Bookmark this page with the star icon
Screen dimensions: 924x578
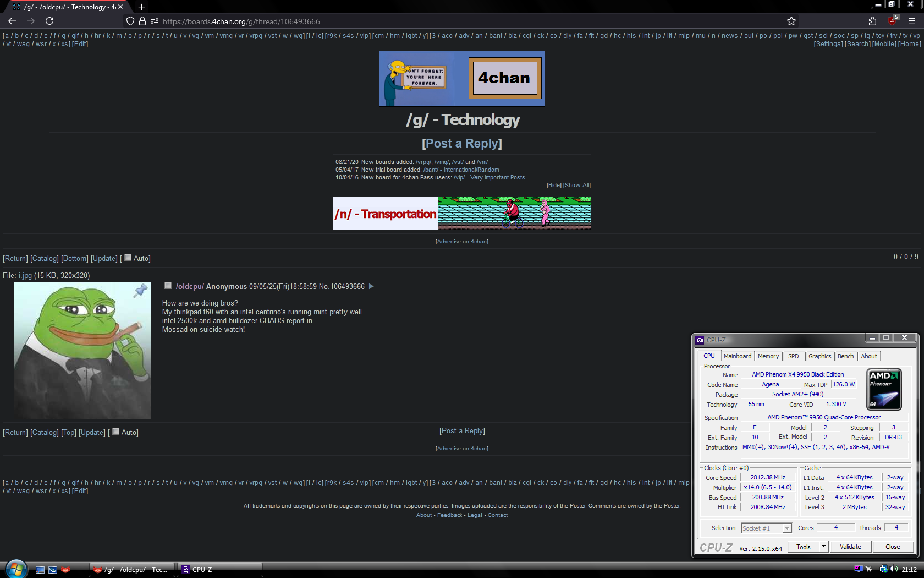[791, 21]
